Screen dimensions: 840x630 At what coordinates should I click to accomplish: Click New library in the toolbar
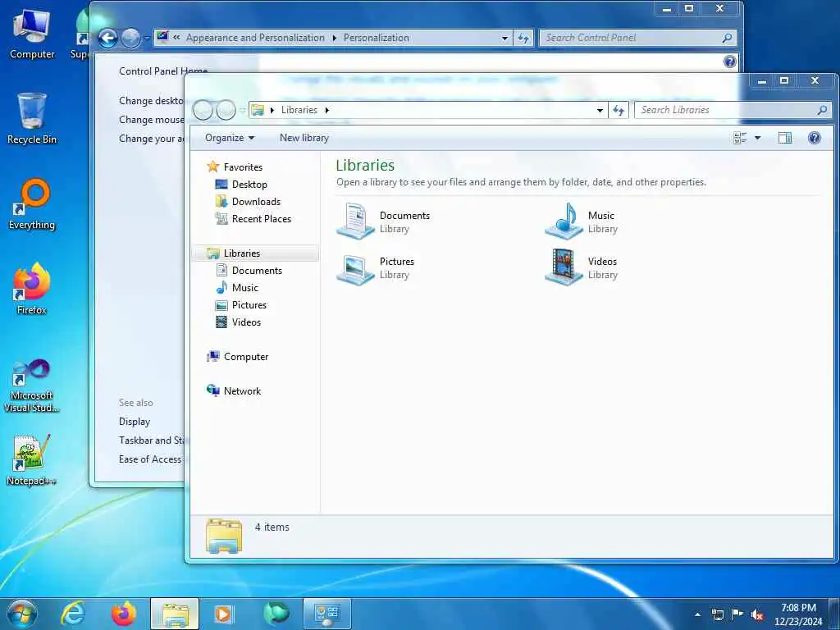coord(304,138)
